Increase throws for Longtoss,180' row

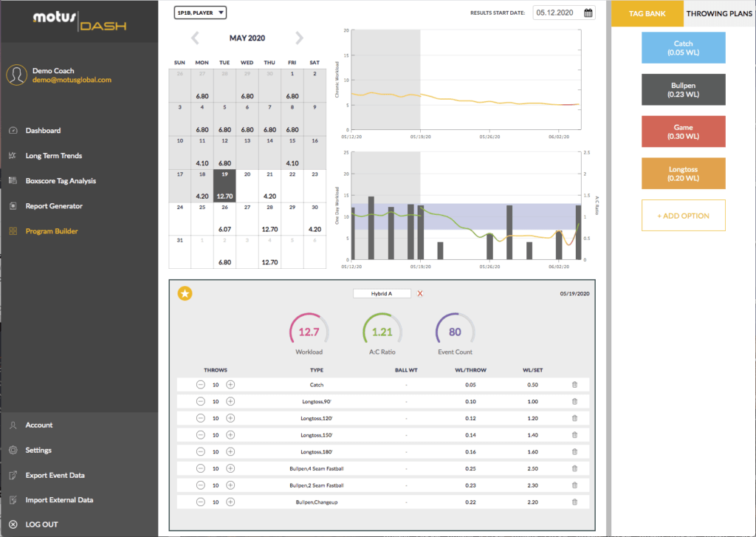tap(230, 451)
